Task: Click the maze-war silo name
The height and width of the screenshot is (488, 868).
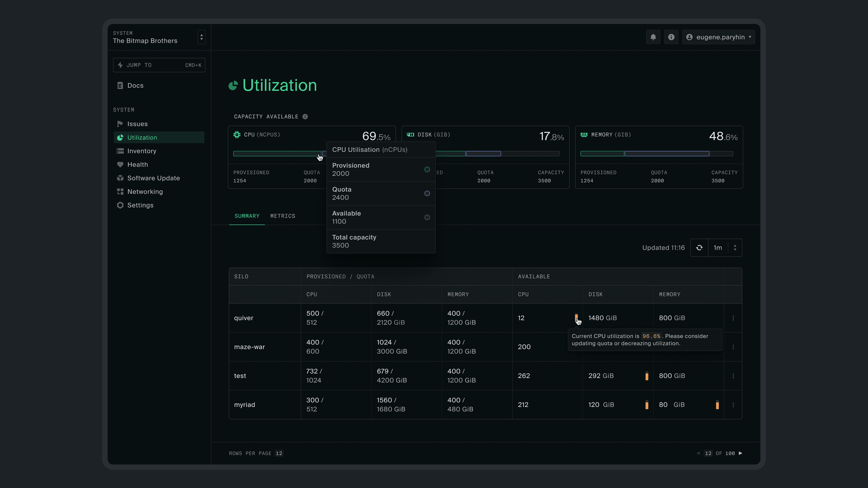Action: [x=249, y=347]
